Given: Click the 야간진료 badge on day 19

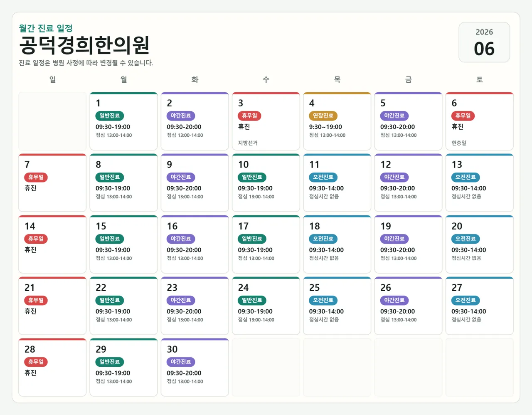Looking at the screenshot, I should pyautogui.click(x=394, y=239).
